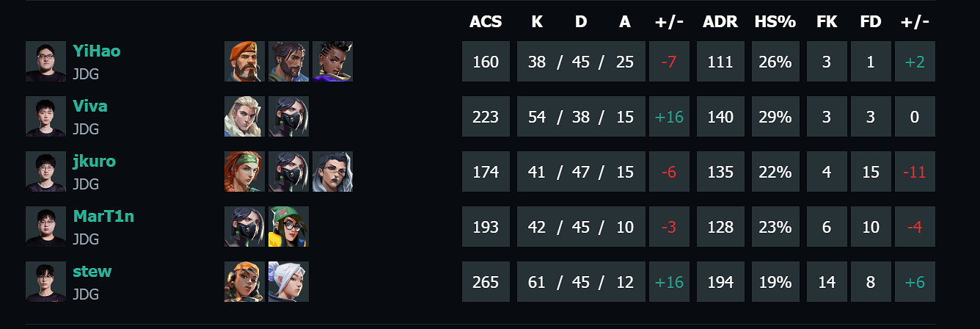Screen dimensions: 980x329
Task: Click Viva's Viper agent icon
Action: click(288, 116)
